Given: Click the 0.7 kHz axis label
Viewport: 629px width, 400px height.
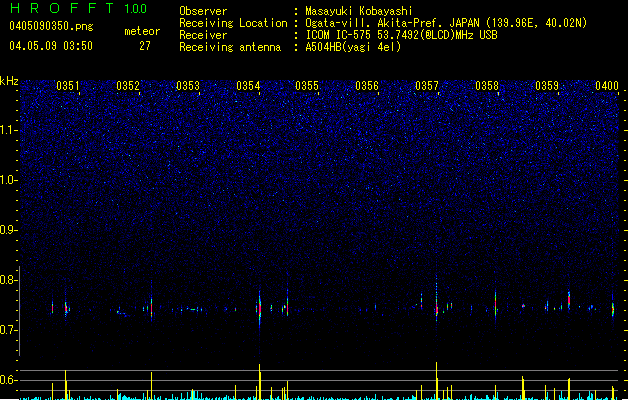Looking at the screenshot, I should (9, 330).
